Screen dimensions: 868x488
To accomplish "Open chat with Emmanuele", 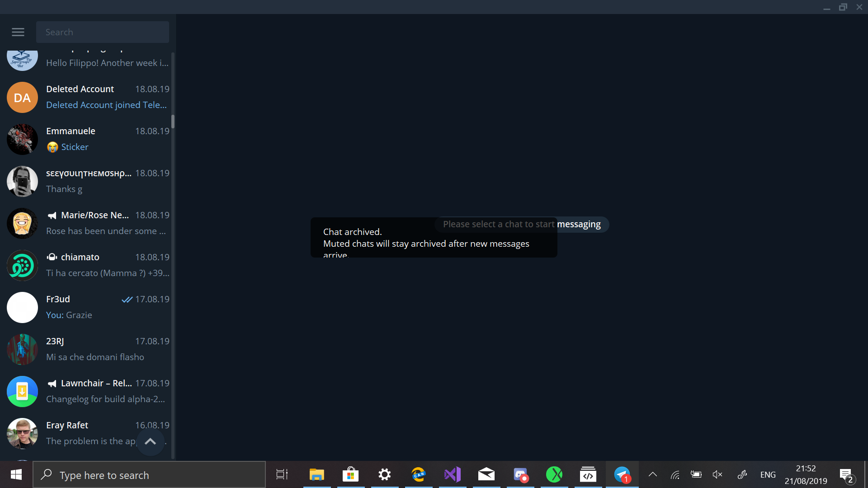I will 86,139.
